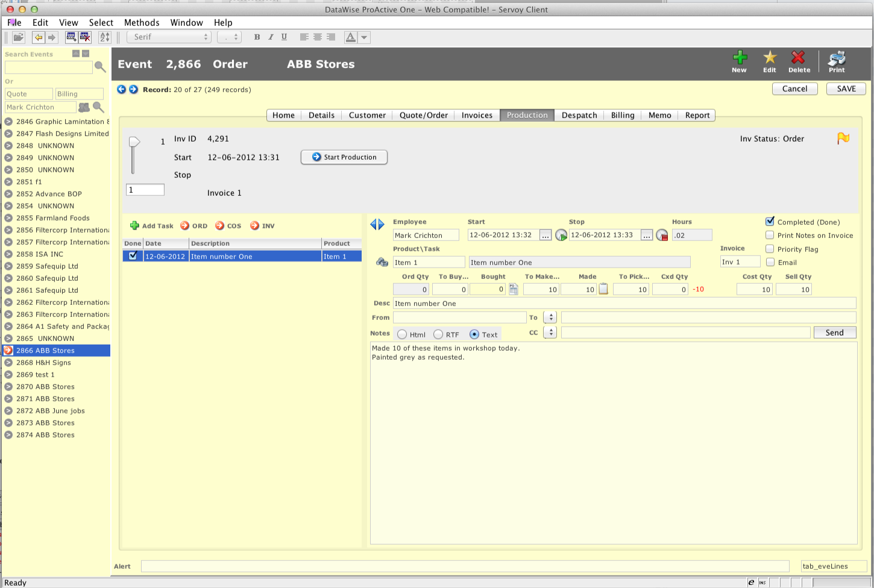This screenshot has height=588, width=874.
Task: Align text right
Action: coord(331,37)
